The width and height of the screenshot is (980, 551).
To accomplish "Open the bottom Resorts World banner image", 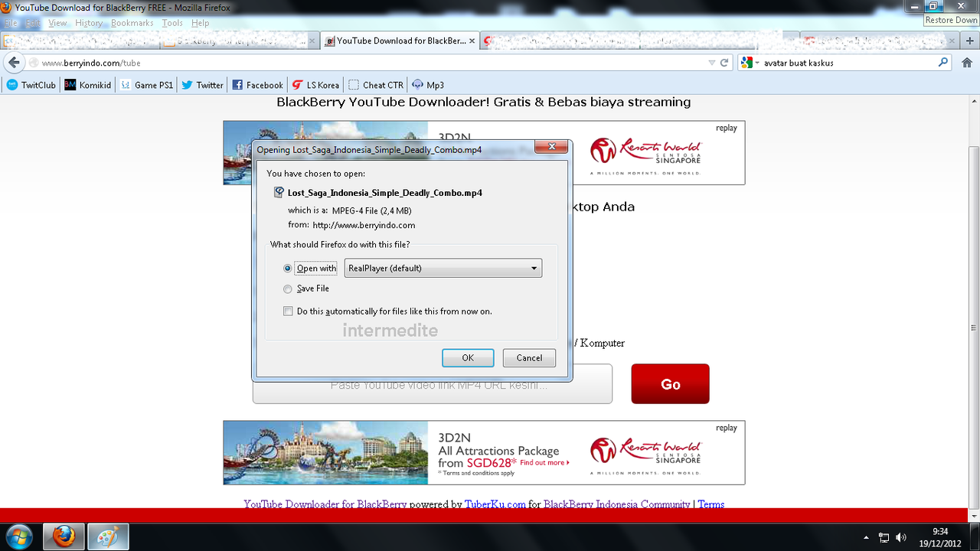I will point(484,452).
